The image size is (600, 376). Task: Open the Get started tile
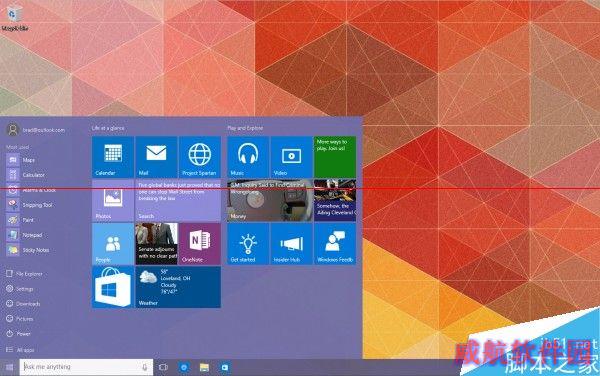[248, 244]
